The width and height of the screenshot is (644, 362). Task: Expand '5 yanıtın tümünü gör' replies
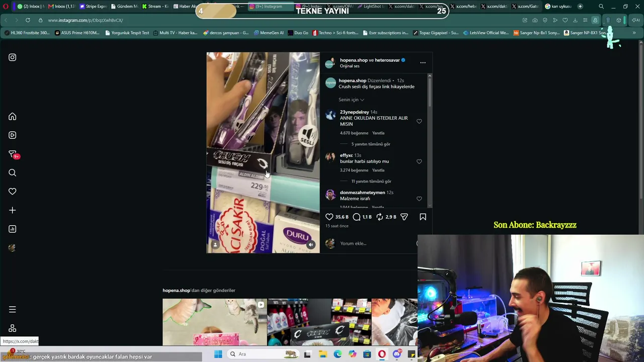coord(371,144)
